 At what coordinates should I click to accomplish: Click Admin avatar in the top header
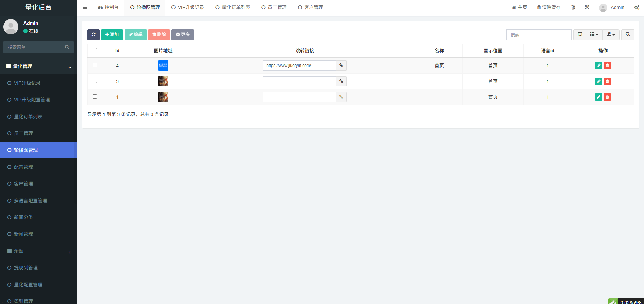[x=603, y=7]
